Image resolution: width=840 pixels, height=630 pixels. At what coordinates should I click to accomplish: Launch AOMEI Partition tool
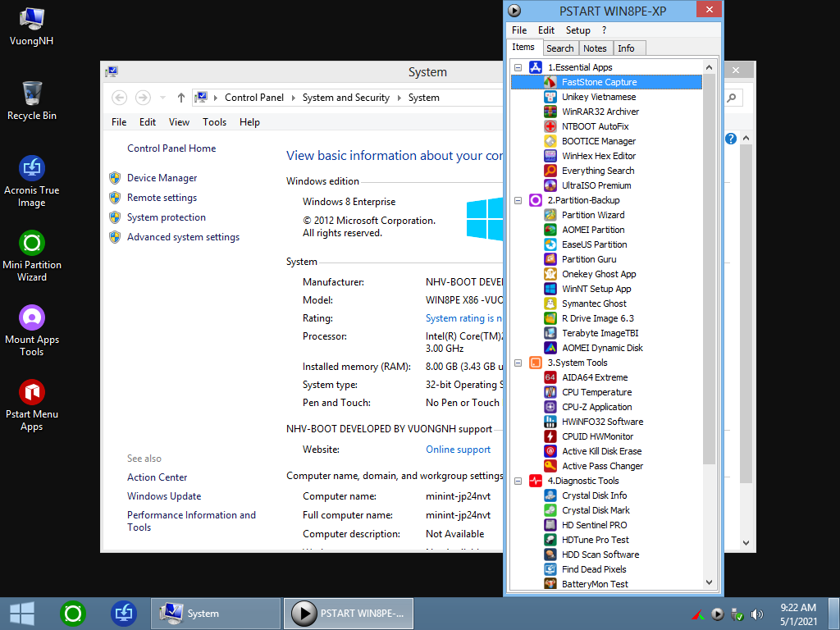(593, 230)
